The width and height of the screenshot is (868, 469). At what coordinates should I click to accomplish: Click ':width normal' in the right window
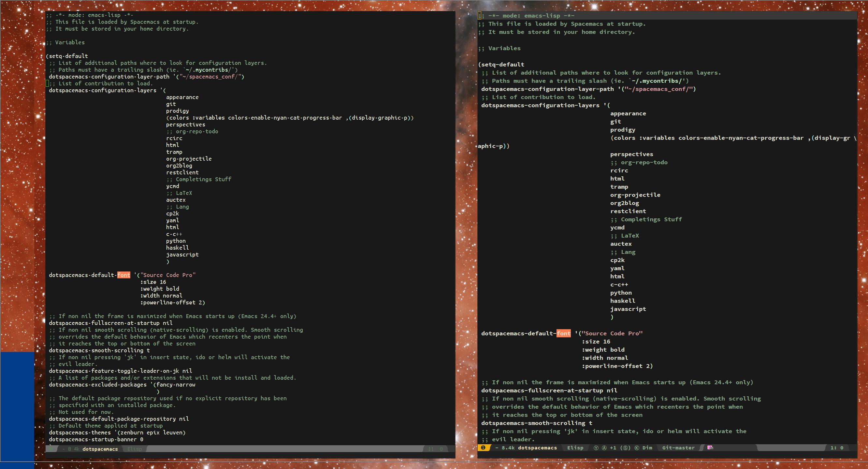coord(605,358)
